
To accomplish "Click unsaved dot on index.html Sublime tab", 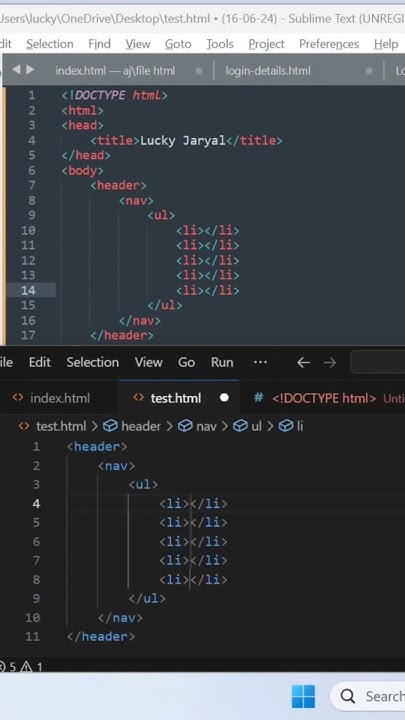I will tap(199, 71).
